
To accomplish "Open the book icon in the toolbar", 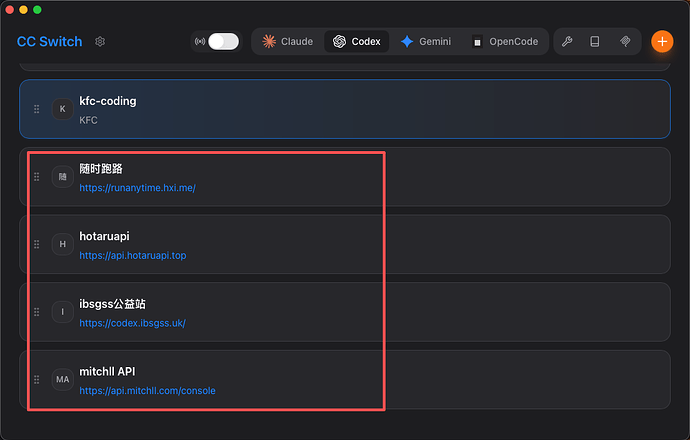I will pos(595,42).
